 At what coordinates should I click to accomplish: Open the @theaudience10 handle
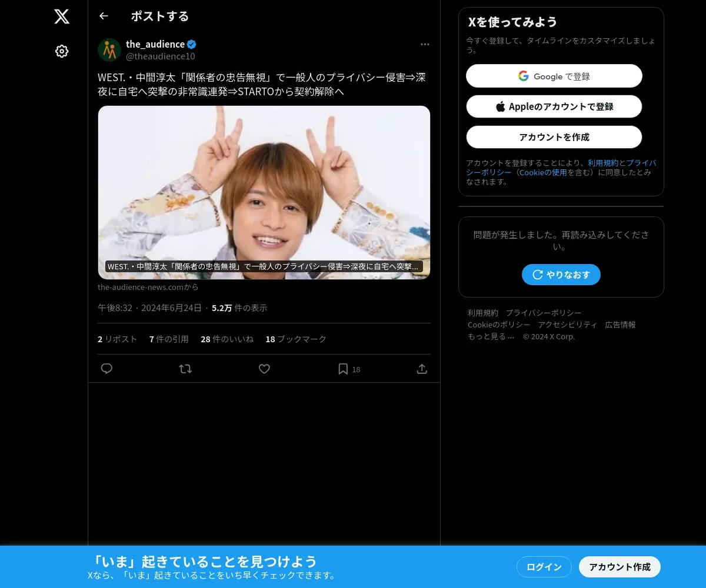point(161,56)
